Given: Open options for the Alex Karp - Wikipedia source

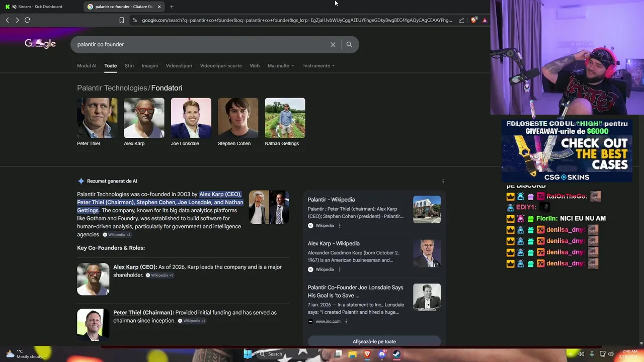Looking at the screenshot, I should click(x=340, y=269).
